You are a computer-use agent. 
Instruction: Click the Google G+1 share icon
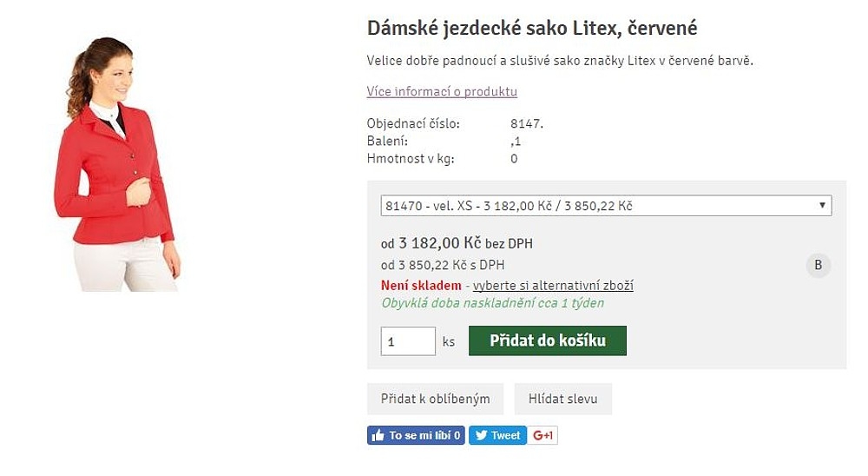543,436
